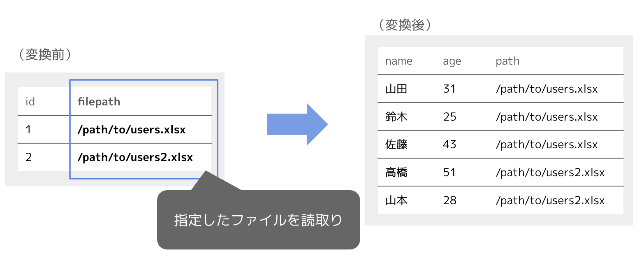Click the 指定したファイルを読取り callout bubble
Screen dimensions: 644x261
pos(258,220)
